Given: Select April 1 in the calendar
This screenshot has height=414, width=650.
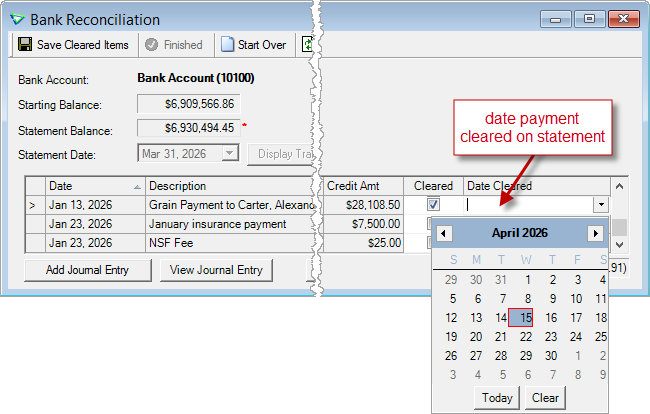Looking at the screenshot, I should 527,280.
